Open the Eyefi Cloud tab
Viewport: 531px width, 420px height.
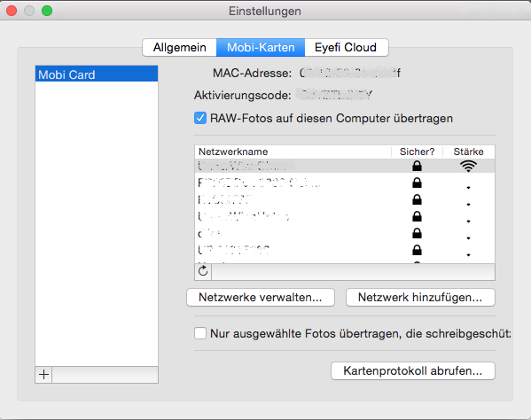coord(346,47)
